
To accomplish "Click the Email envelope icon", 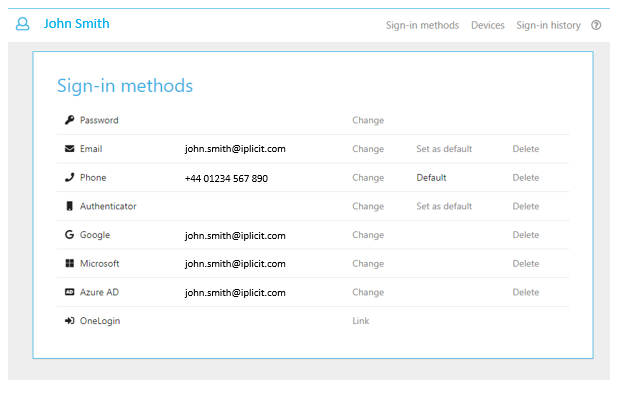I will (x=70, y=149).
